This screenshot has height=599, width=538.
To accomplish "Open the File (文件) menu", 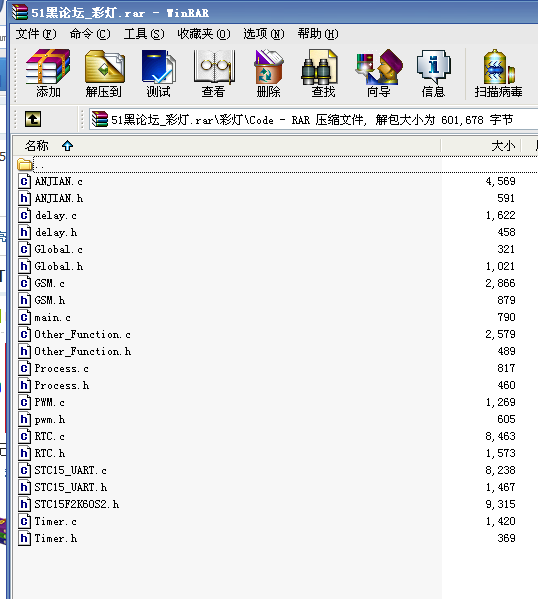I will coord(36,34).
